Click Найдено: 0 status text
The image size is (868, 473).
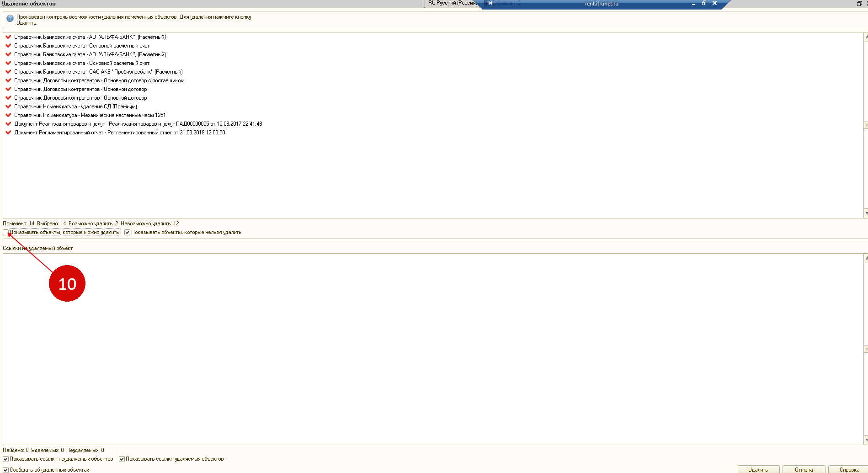coord(16,450)
